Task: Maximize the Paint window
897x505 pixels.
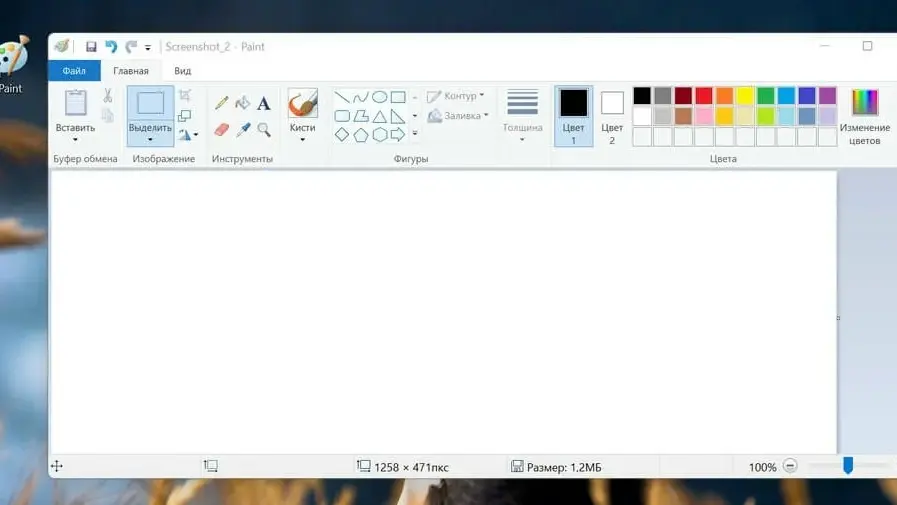Action: tap(867, 46)
